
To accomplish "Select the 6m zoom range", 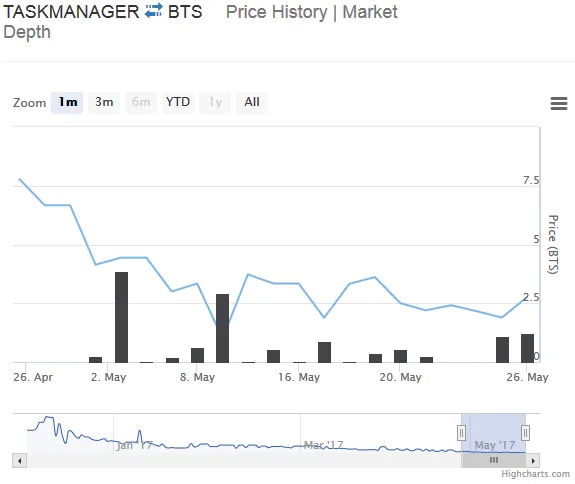I will coord(141,102).
